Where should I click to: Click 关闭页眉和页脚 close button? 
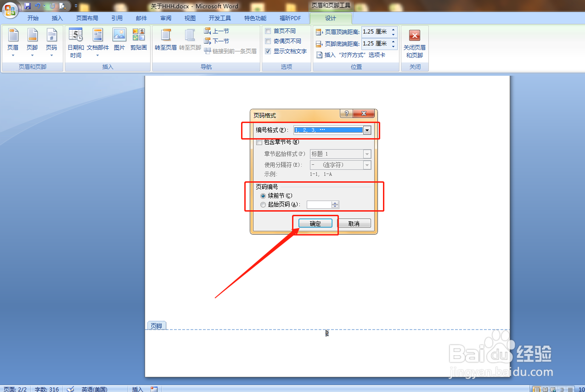click(x=415, y=43)
